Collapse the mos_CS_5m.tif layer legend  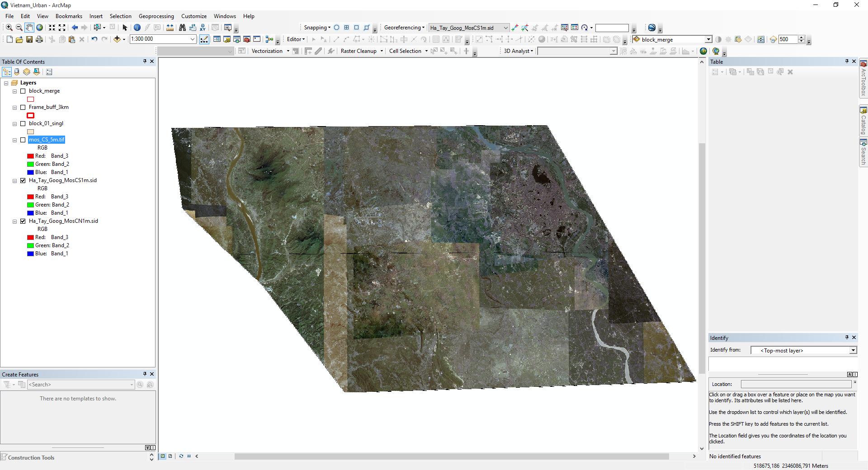pos(15,140)
